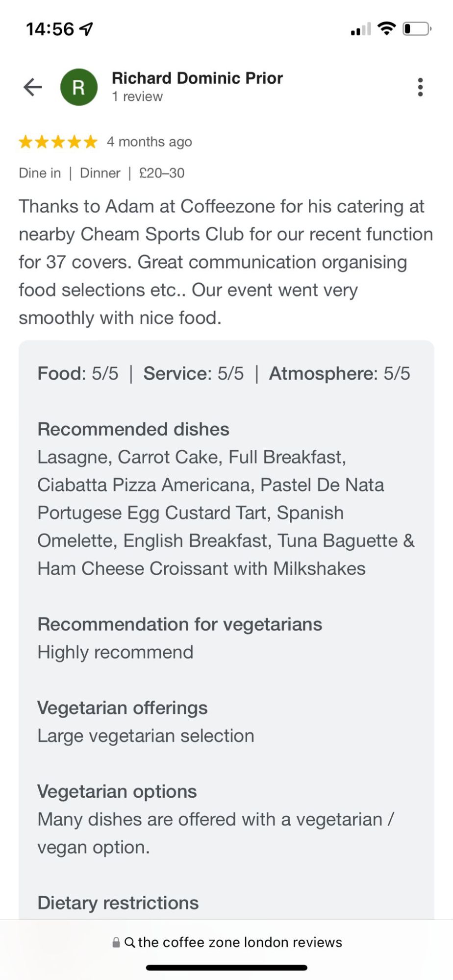Screen dimensions: 453x980
Task: Tap the Wi-Fi status icon
Action: tap(387, 29)
